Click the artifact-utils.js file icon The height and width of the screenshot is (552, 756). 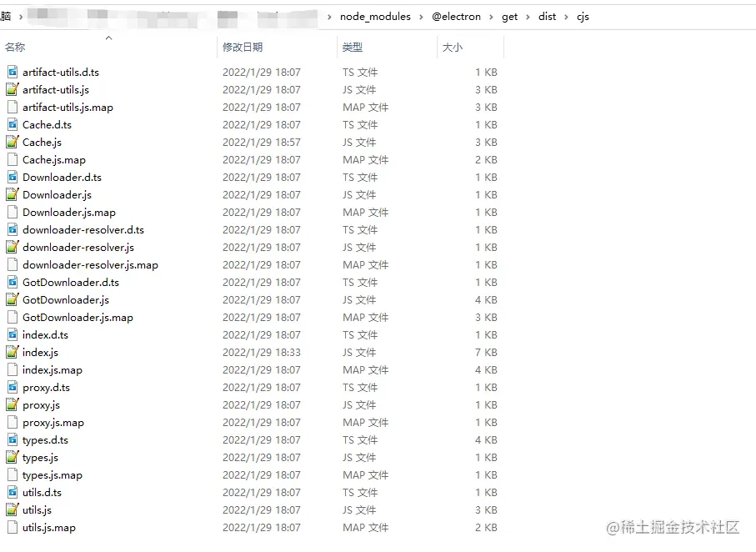point(13,90)
